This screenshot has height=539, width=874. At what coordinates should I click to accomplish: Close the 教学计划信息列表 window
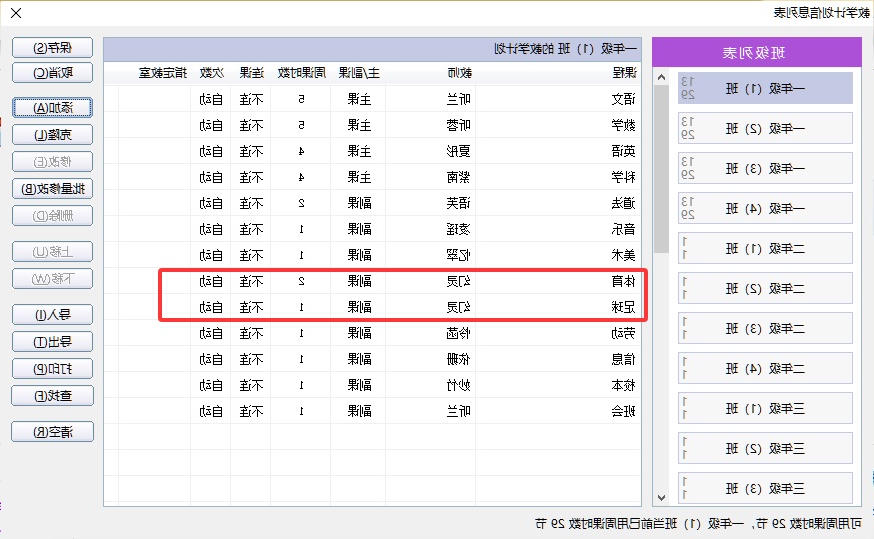(16, 13)
